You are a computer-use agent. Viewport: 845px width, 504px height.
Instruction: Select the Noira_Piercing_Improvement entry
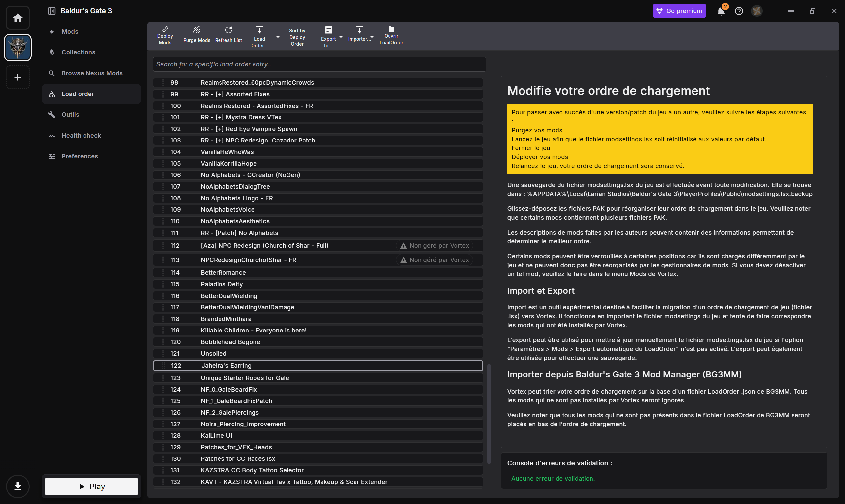point(318,424)
